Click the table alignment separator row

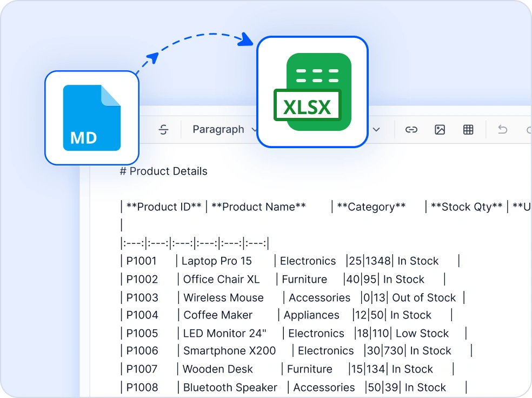pos(195,243)
